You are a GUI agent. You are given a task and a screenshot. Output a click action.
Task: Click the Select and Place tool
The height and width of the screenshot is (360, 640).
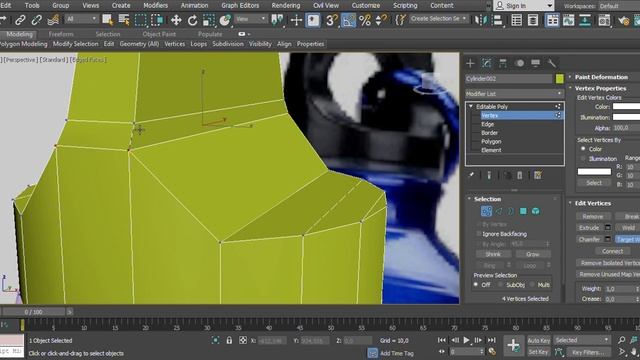225,20
